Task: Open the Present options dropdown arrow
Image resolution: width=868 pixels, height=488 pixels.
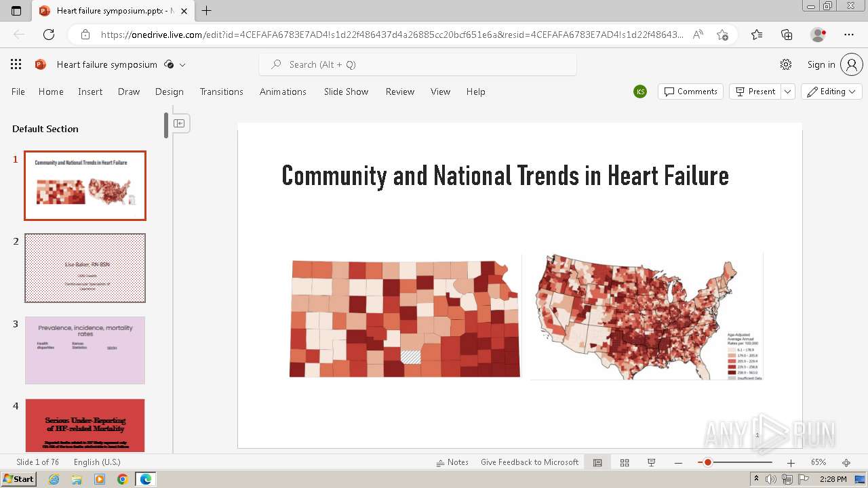Action: click(x=788, y=91)
